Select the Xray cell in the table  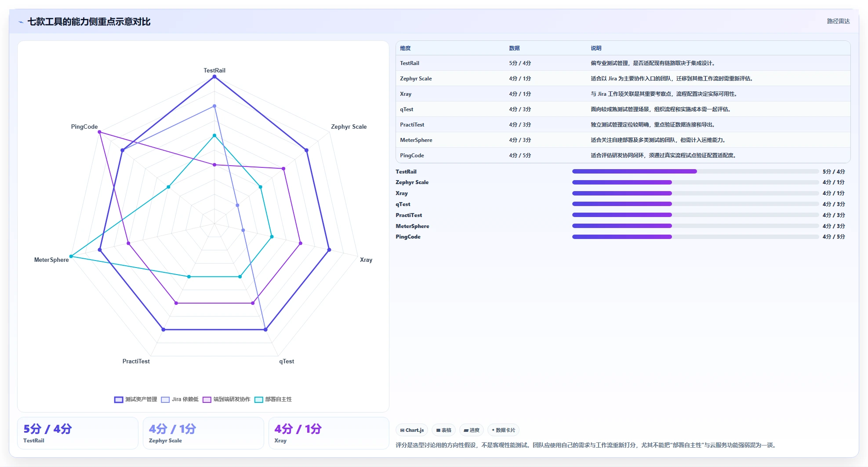(x=406, y=94)
